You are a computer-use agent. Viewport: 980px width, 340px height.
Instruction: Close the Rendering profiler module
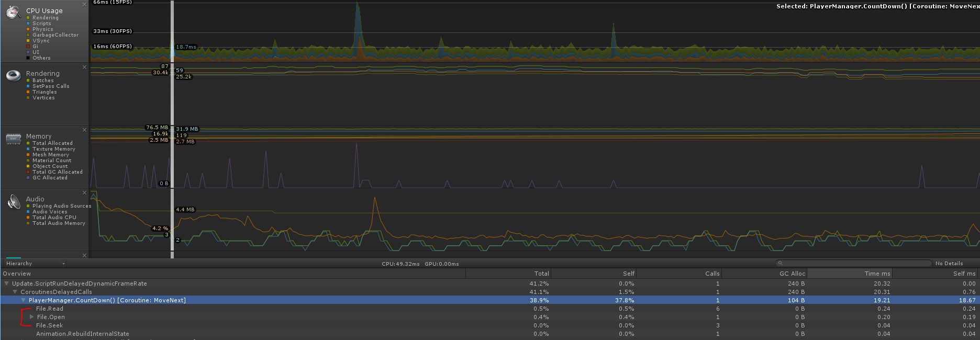[85, 67]
